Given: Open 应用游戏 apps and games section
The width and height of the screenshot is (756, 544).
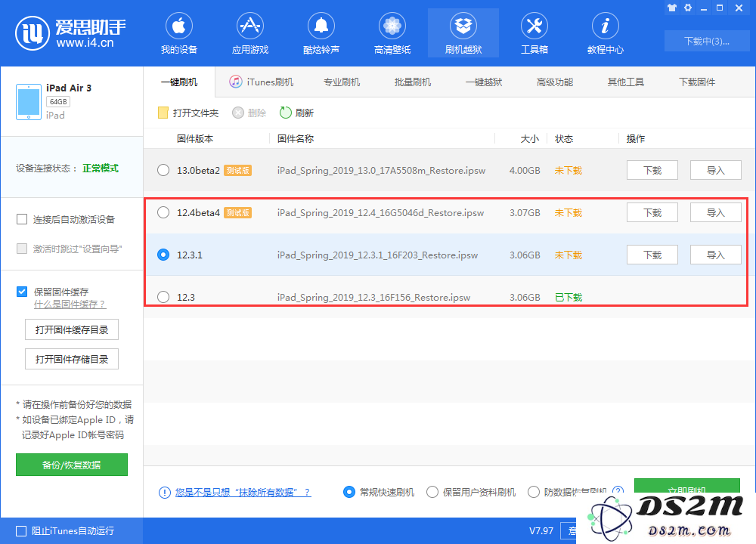Looking at the screenshot, I should click(x=249, y=32).
